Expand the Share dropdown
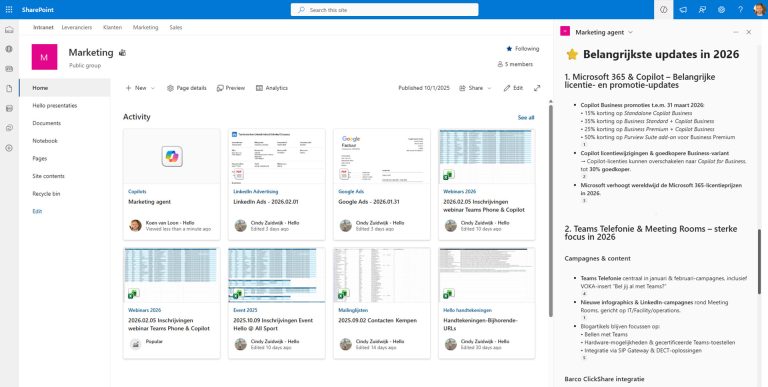 pyautogui.click(x=475, y=88)
